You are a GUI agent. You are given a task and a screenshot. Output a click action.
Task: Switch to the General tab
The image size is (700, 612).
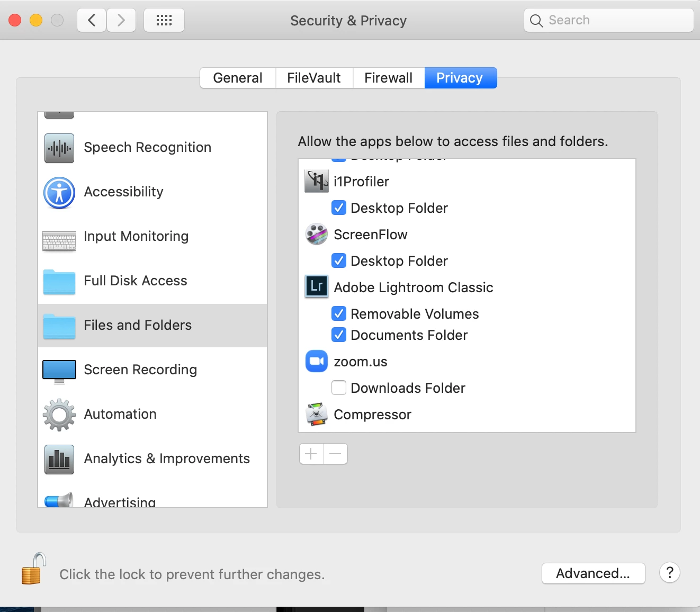238,78
